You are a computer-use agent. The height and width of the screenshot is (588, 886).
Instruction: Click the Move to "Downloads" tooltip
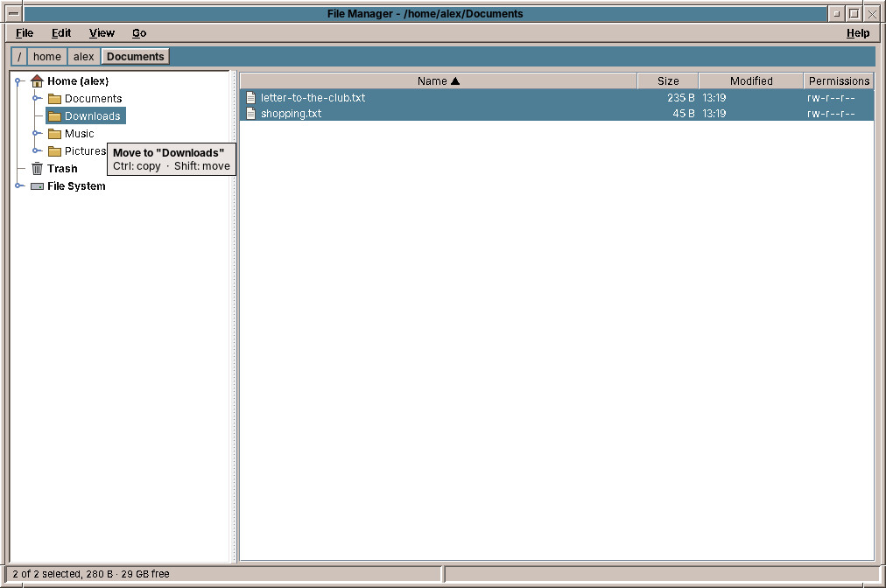[x=172, y=159]
